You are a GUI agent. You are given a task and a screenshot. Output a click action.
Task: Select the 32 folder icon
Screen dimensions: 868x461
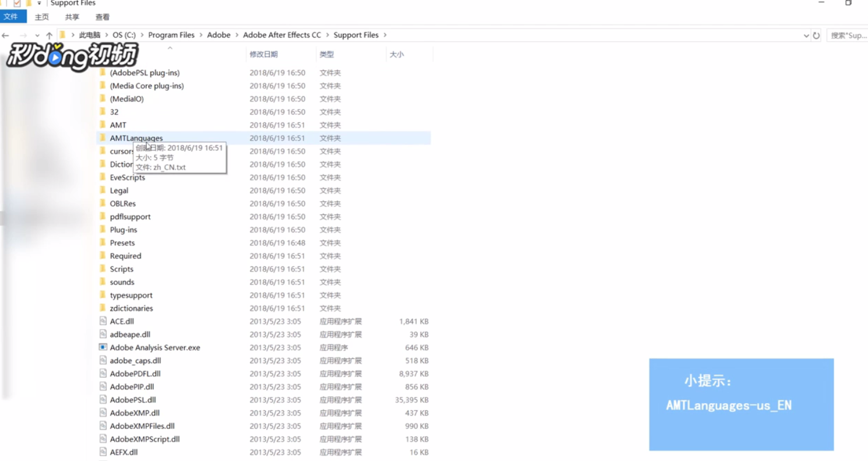click(x=103, y=112)
